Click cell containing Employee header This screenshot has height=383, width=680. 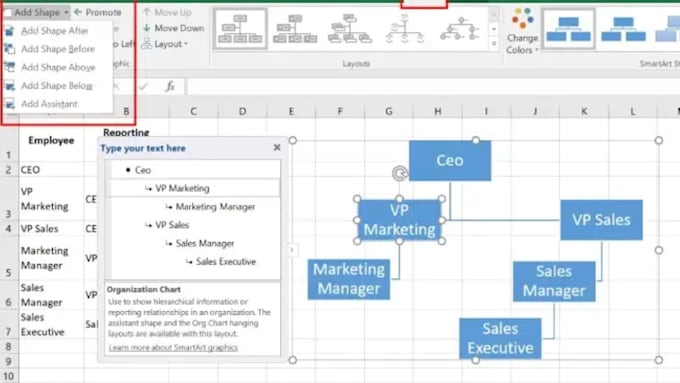[x=51, y=140]
